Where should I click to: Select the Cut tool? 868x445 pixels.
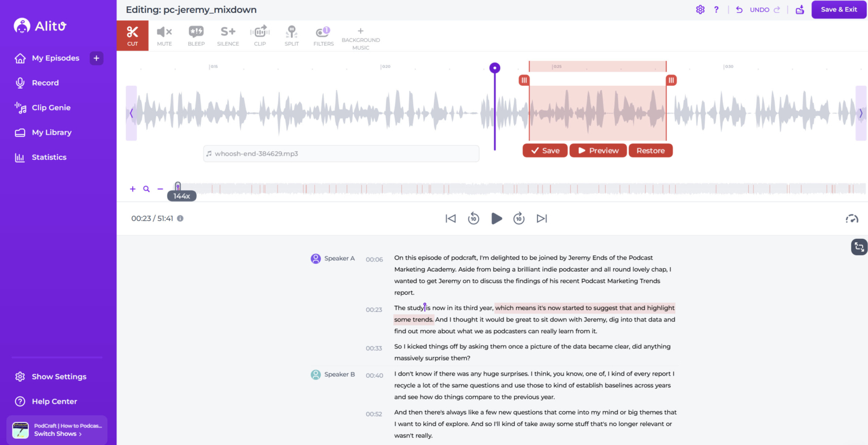tap(133, 36)
